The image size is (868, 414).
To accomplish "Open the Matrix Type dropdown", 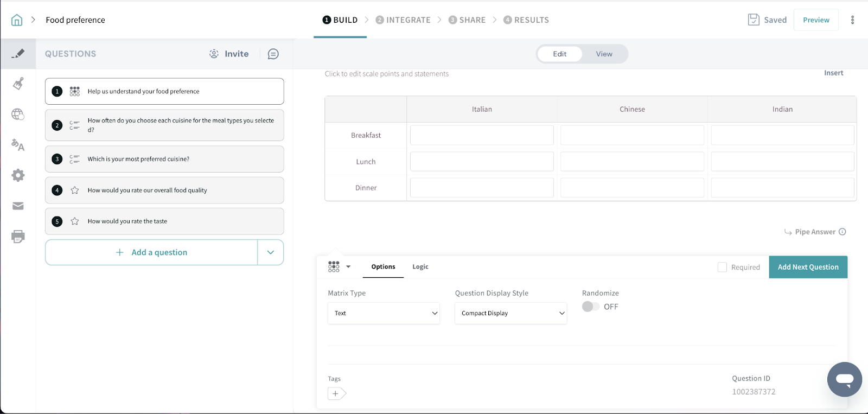I will coord(384,313).
